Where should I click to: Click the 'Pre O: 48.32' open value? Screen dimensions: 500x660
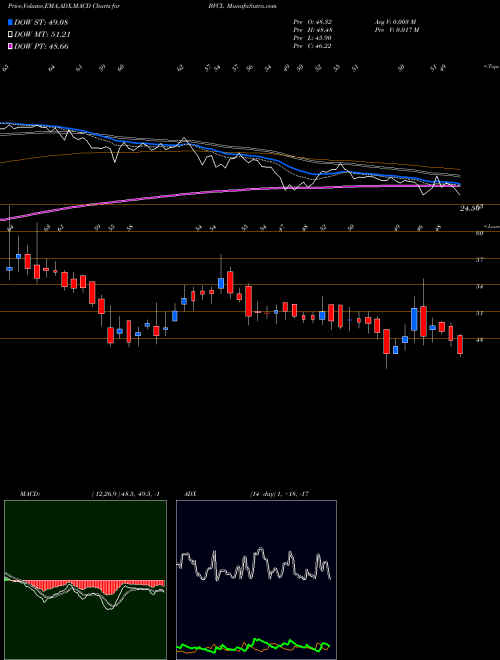coord(313,22)
